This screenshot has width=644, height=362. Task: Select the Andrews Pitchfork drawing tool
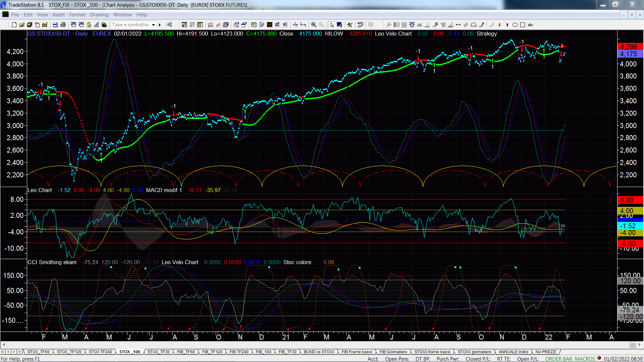(x=389, y=25)
